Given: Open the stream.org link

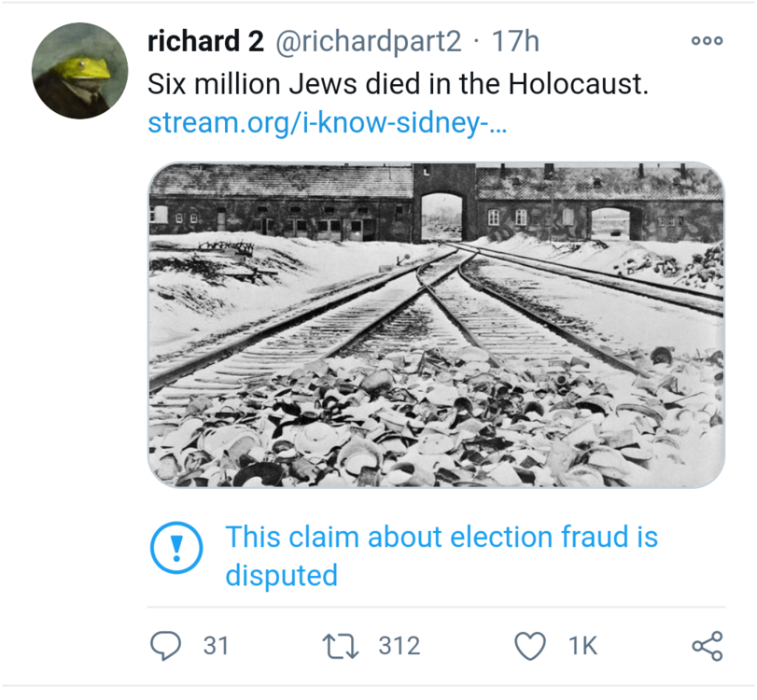Looking at the screenshot, I should pyautogui.click(x=327, y=123).
